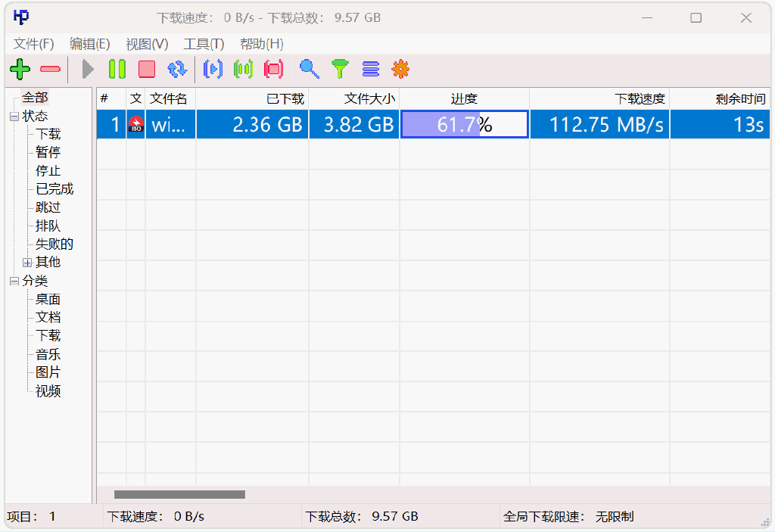Click the green funnel filter icon

click(x=341, y=70)
